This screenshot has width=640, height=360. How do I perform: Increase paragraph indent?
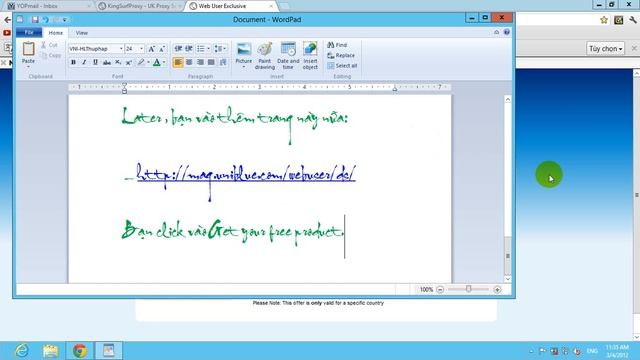[x=189, y=49]
